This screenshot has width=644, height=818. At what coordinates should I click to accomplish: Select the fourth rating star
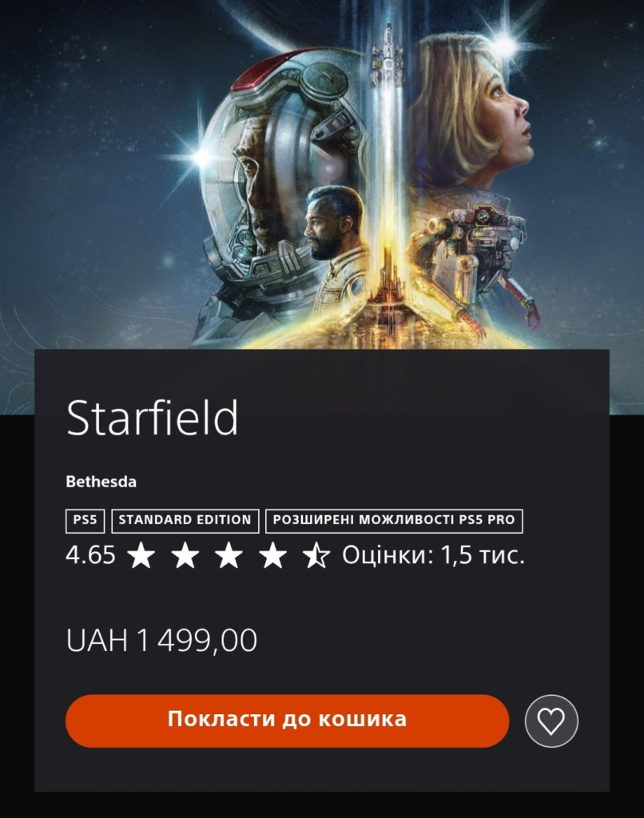[x=272, y=554]
